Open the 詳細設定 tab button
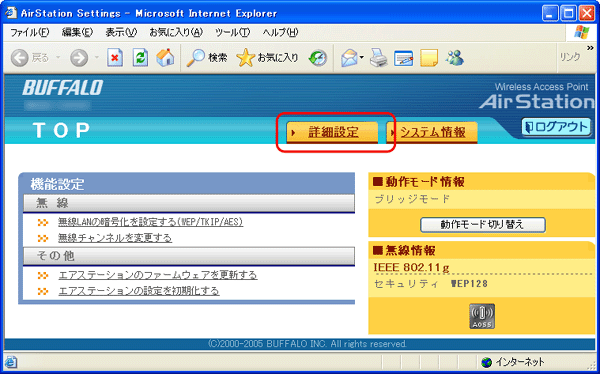The image size is (600, 374). click(x=332, y=132)
